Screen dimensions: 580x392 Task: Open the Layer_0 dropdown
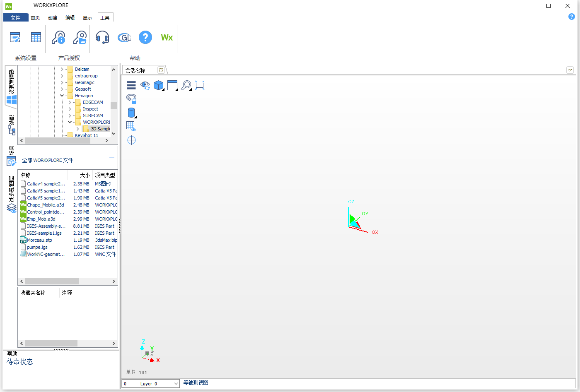coord(176,384)
